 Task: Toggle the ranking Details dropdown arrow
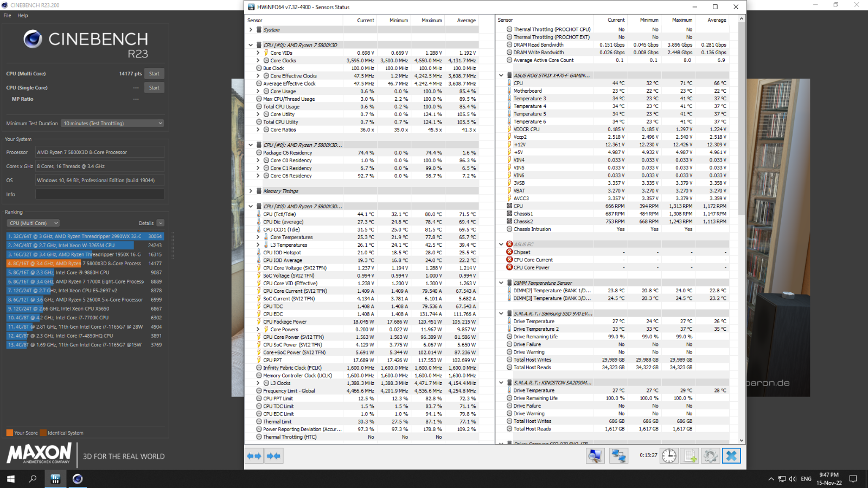coord(160,223)
